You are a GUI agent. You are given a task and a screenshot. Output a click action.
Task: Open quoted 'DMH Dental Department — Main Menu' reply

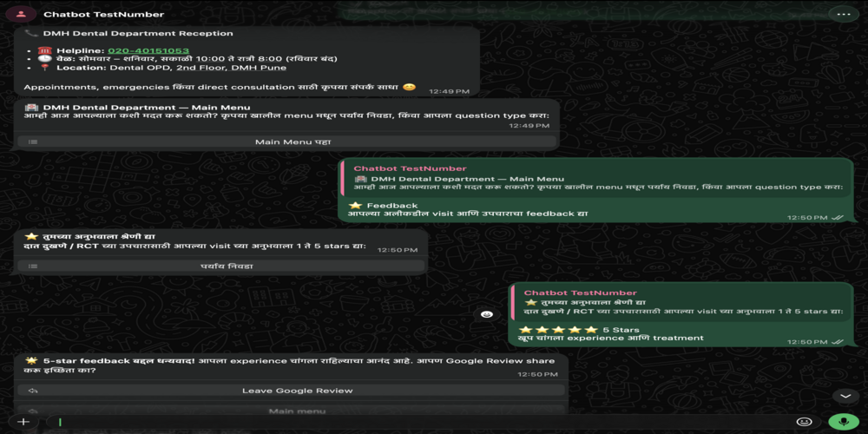[597, 178]
